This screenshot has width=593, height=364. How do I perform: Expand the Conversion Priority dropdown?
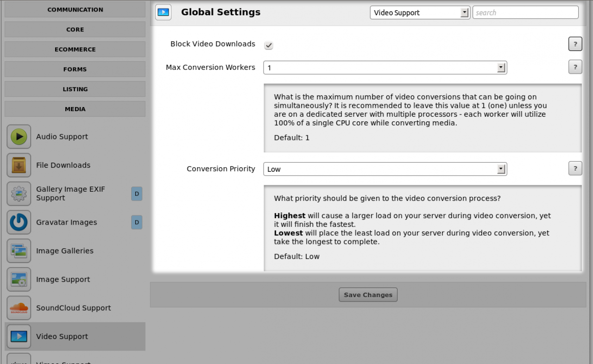pos(385,169)
